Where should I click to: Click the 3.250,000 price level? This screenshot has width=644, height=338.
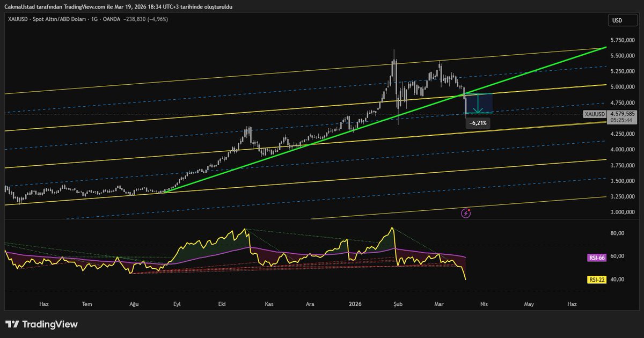pos(623,197)
